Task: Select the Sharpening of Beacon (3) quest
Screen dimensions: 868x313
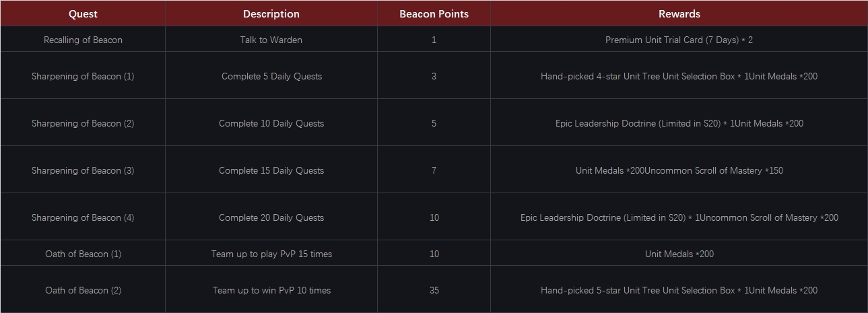Action: [83, 170]
